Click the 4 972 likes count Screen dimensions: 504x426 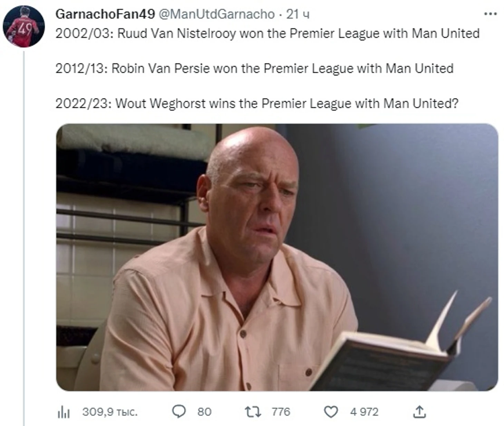(364, 412)
